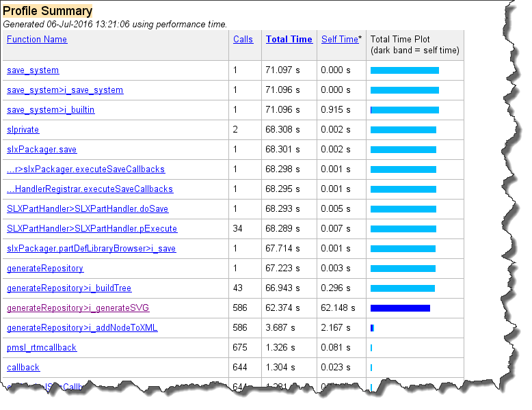Sort by the Calls column header
The width and height of the screenshot is (532, 410).
click(x=243, y=40)
